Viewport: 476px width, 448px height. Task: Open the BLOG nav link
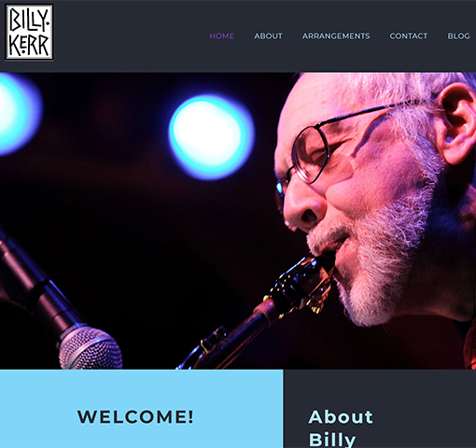coord(458,36)
